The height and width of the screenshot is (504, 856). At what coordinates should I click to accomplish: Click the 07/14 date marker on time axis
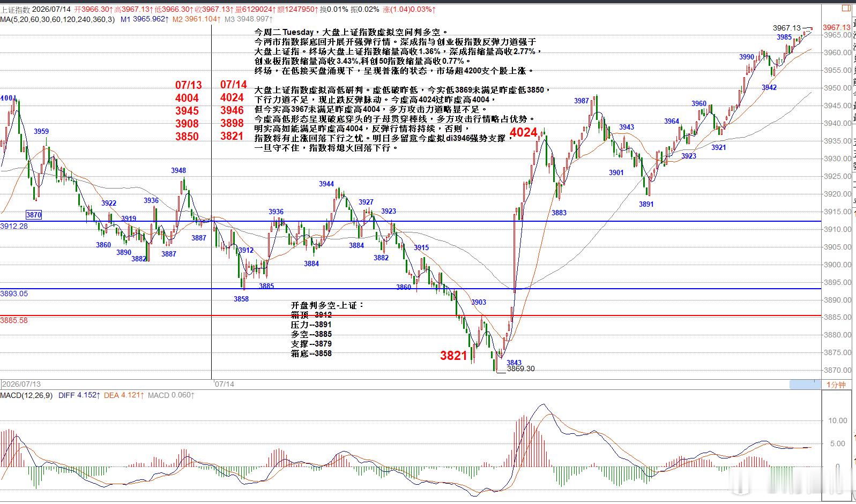pos(224,384)
